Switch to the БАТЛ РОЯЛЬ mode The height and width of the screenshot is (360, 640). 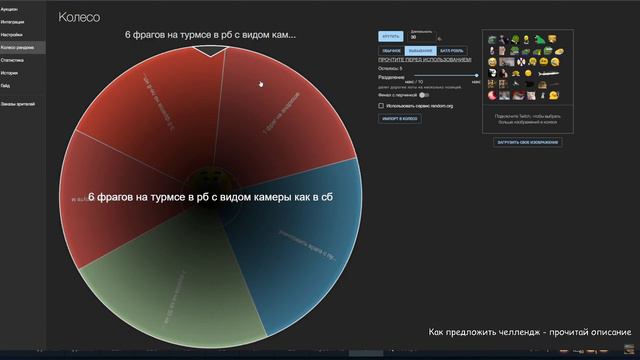click(x=452, y=51)
